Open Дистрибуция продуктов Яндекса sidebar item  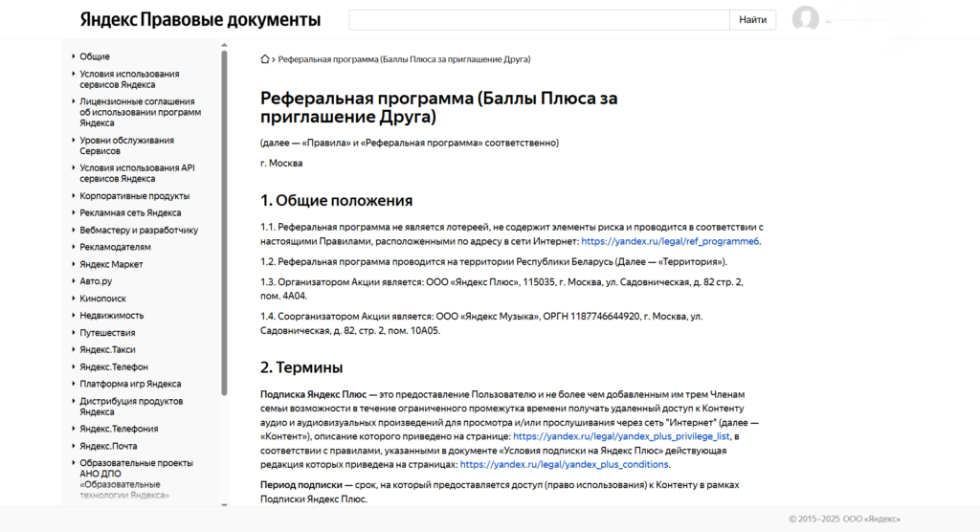(131, 407)
